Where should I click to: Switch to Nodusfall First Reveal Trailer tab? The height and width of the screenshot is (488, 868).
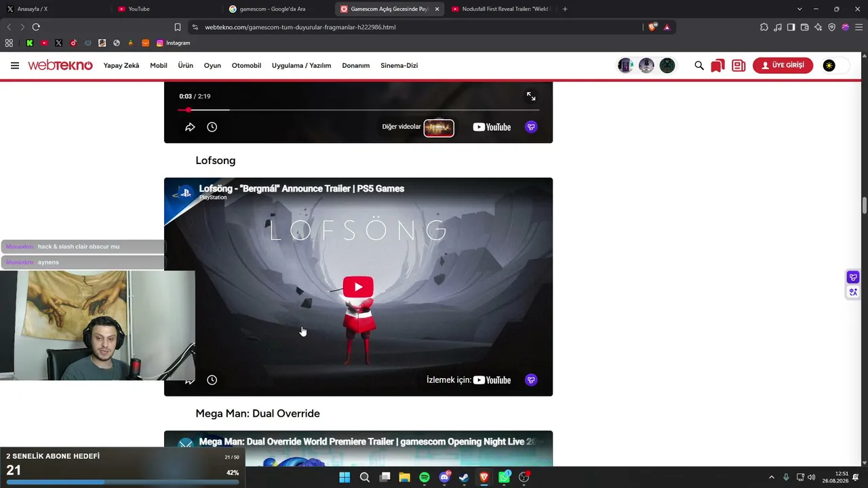500,9
